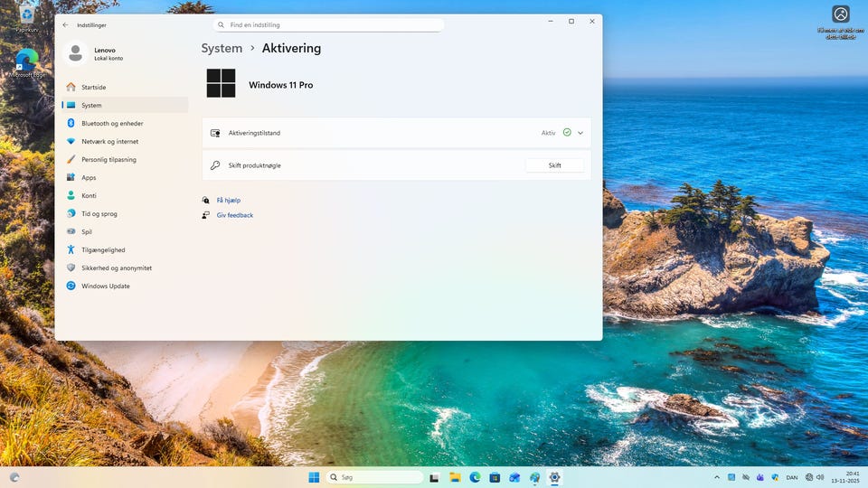Open Tid og sprog settings
The height and width of the screenshot is (488, 868).
(125, 213)
